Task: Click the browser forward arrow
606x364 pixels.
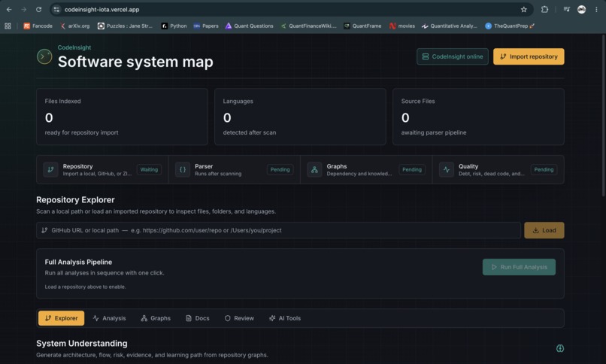Action: coord(24,9)
